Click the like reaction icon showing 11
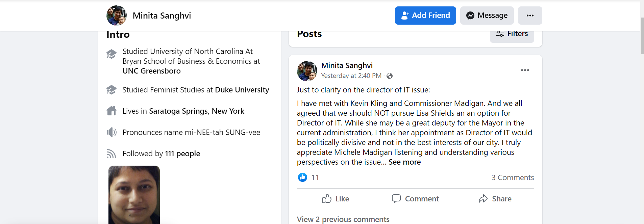This screenshot has height=224, width=644. tap(302, 177)
